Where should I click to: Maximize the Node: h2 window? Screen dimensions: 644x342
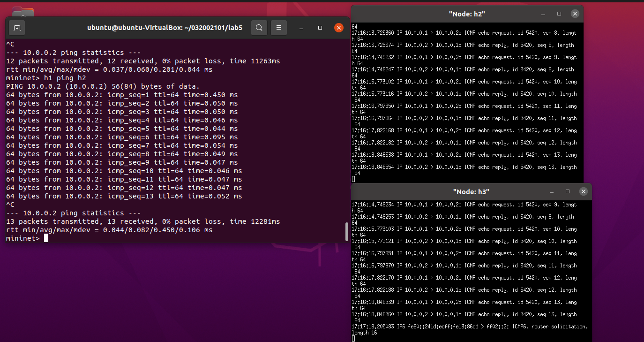point(559,14)
